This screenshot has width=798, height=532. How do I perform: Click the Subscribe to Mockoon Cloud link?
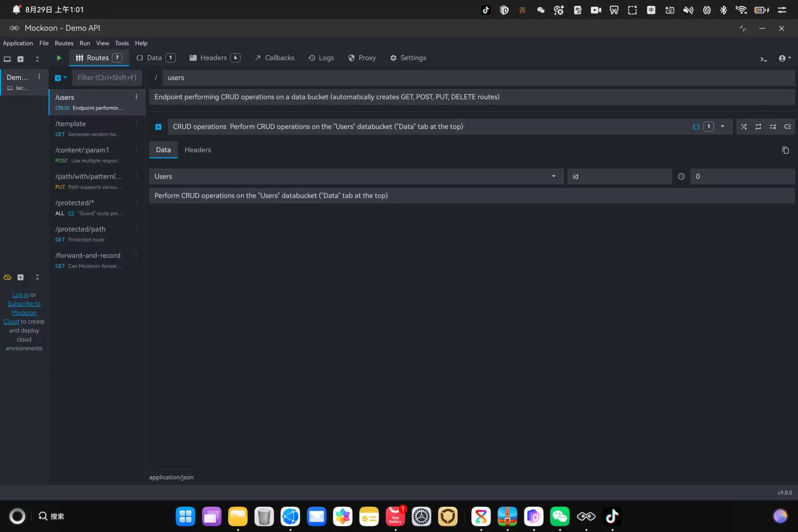[x=24, y=313]
